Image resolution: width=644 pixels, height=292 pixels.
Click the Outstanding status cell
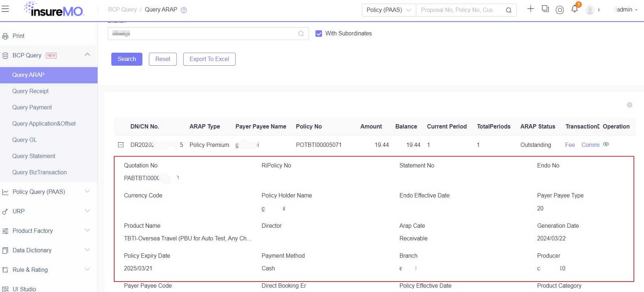tap(536, 145)
